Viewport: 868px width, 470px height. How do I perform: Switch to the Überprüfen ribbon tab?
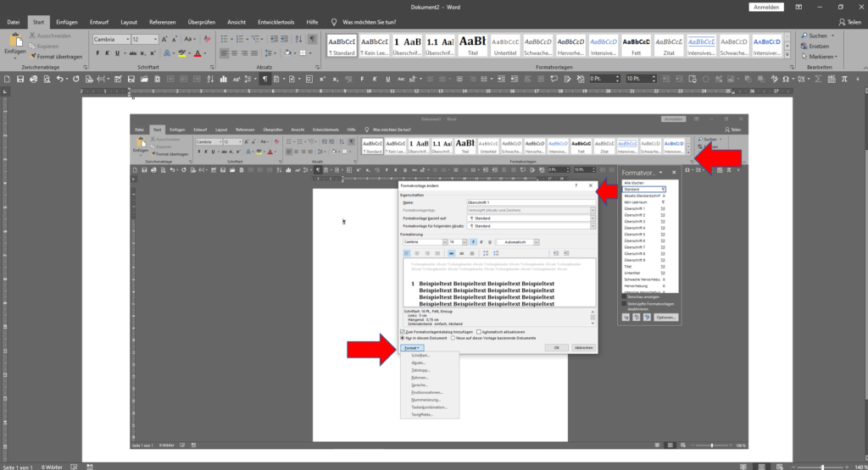pyautogui.click(x=202, y=22)
